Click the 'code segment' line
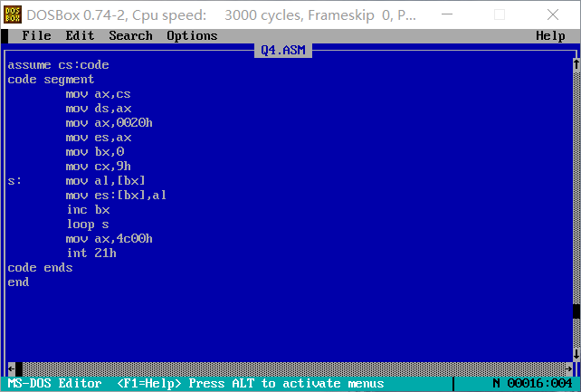This screenshot has height=392, width=581. pyautogui.click(x=51, y=80)
